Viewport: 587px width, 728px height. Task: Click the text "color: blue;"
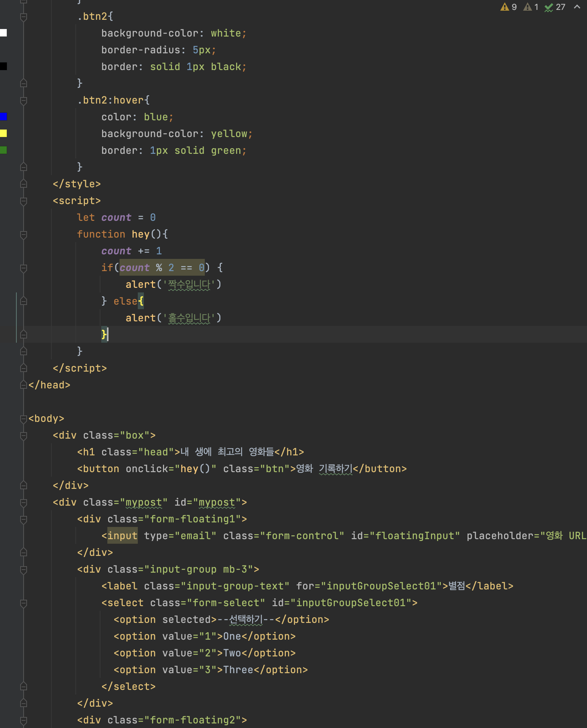tap(137, 117)
